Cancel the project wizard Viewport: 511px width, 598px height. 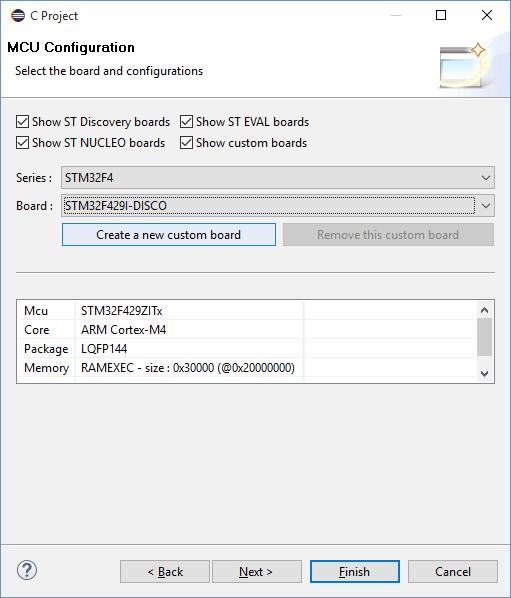click(453, 572)
